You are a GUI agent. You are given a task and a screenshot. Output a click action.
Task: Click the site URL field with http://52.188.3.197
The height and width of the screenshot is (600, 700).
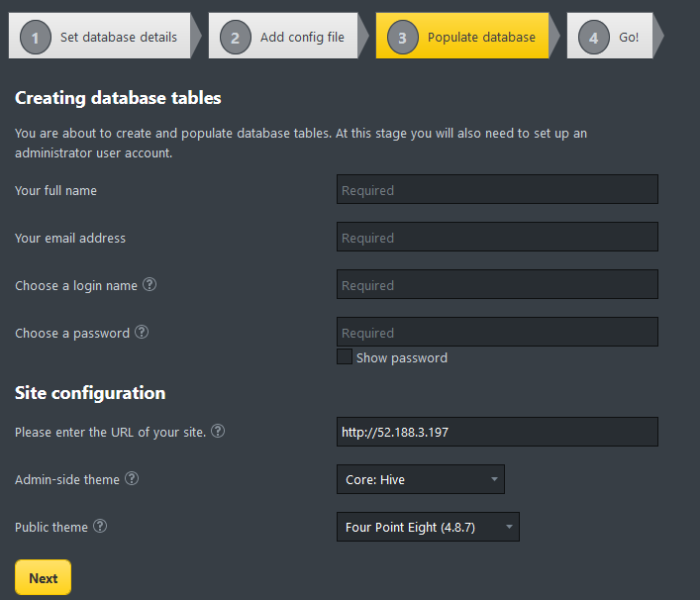point(497,432)
